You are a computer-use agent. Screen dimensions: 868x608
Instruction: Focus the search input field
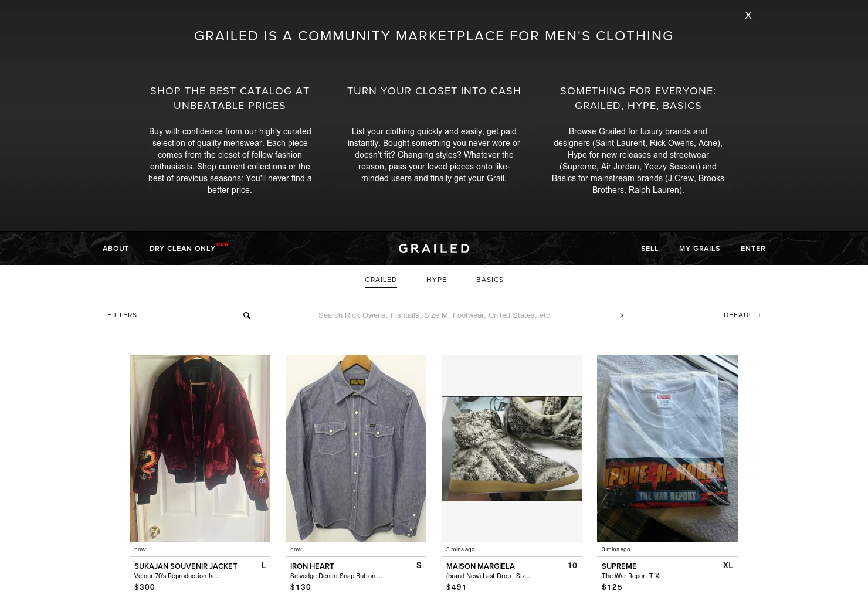tap(434, 315)
